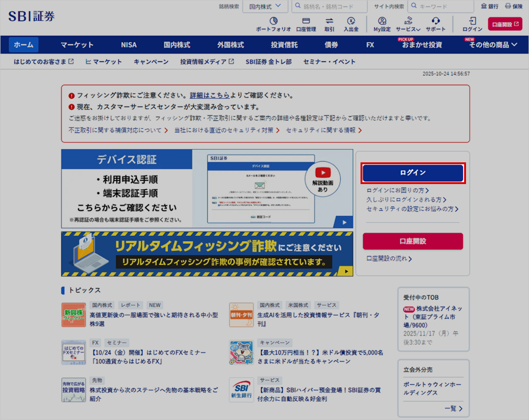
Task: Open the 銀行 bank icon link
Action: (490, 6)
